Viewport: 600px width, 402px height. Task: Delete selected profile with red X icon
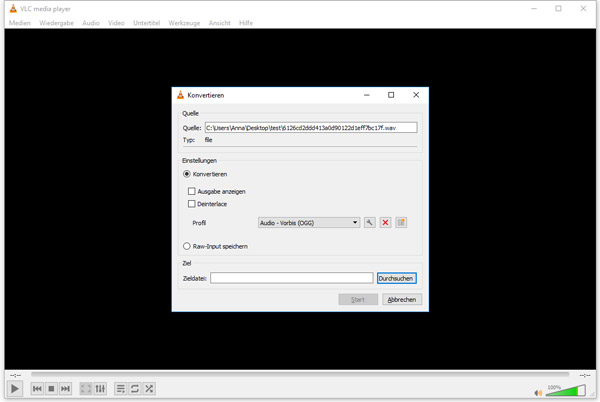385,223
